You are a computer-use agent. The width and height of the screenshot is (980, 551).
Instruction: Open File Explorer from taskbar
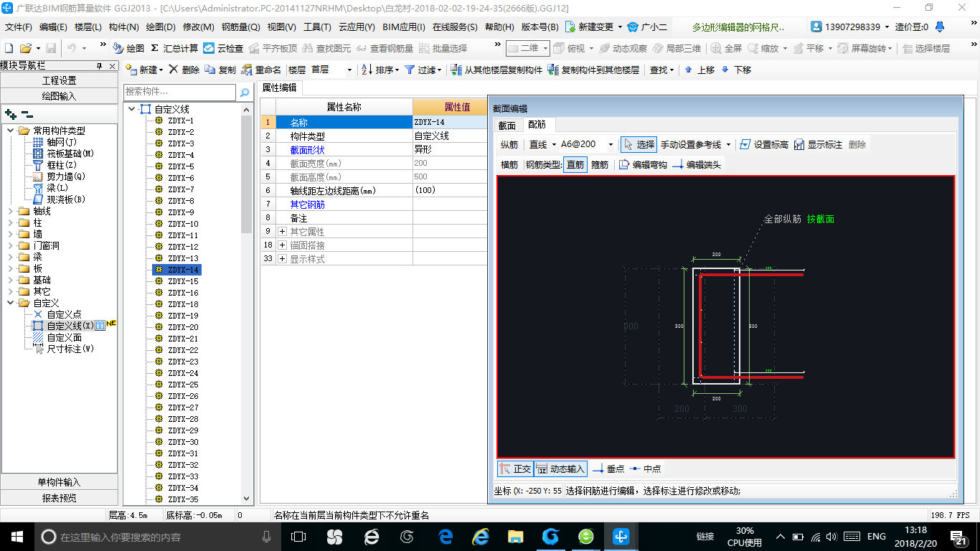(x=515, y=536)
